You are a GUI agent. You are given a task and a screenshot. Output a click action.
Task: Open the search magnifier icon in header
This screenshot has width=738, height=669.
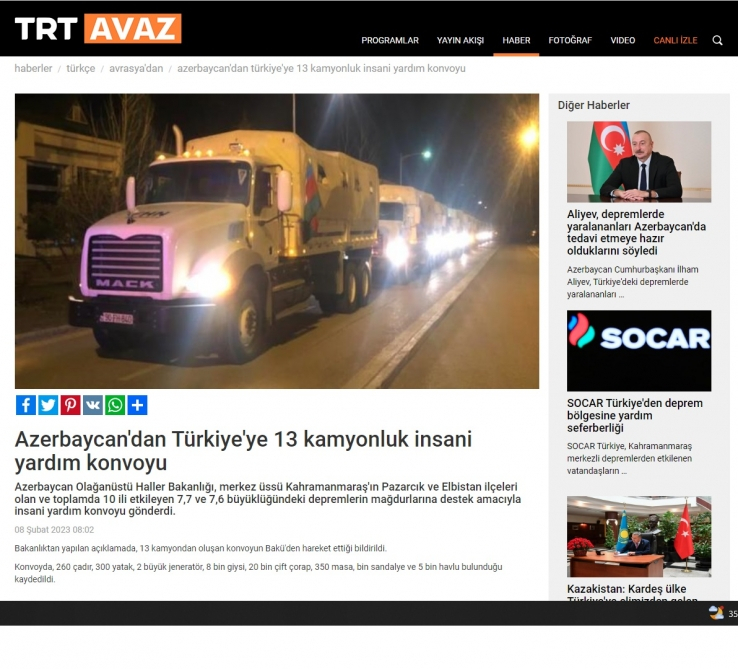(x=717, y=40)
